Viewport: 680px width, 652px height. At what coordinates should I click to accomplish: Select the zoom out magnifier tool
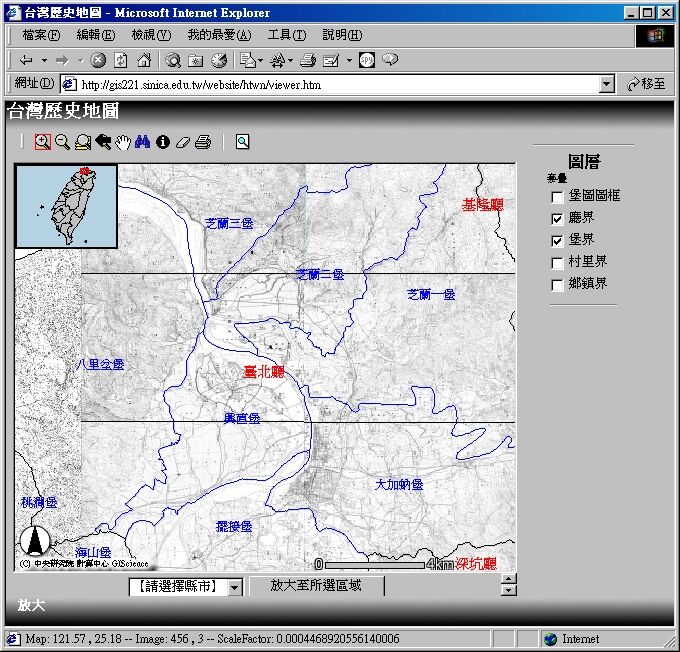pos(62,142)
